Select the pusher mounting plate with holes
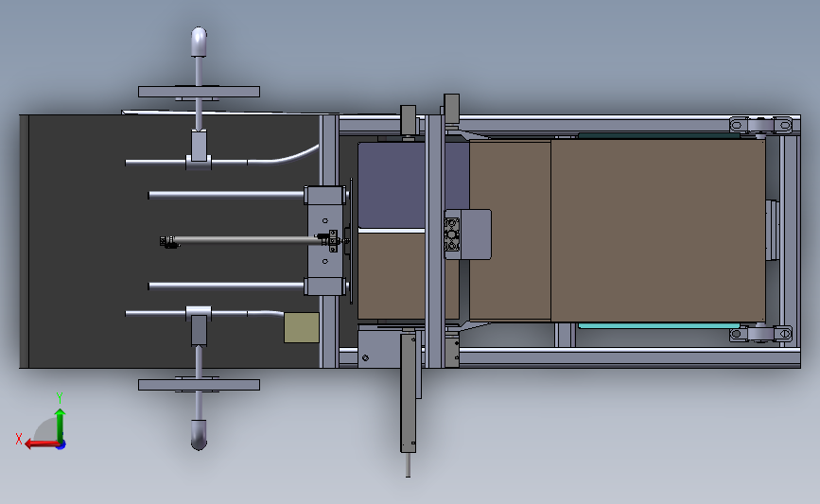820x504 pixels. pyautogui.click(x=325, y=240)
